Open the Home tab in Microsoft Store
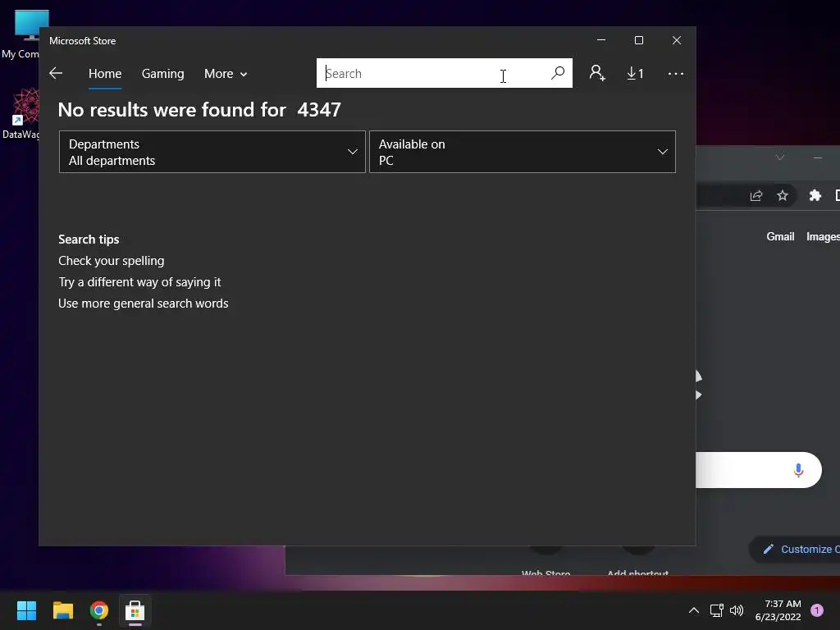 [105, 73]
